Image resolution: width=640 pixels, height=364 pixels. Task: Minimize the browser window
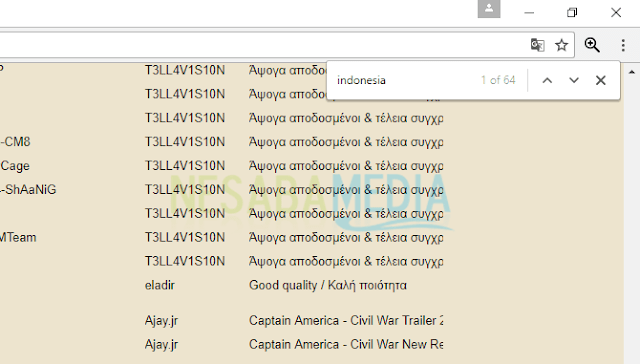click(529, 13)
